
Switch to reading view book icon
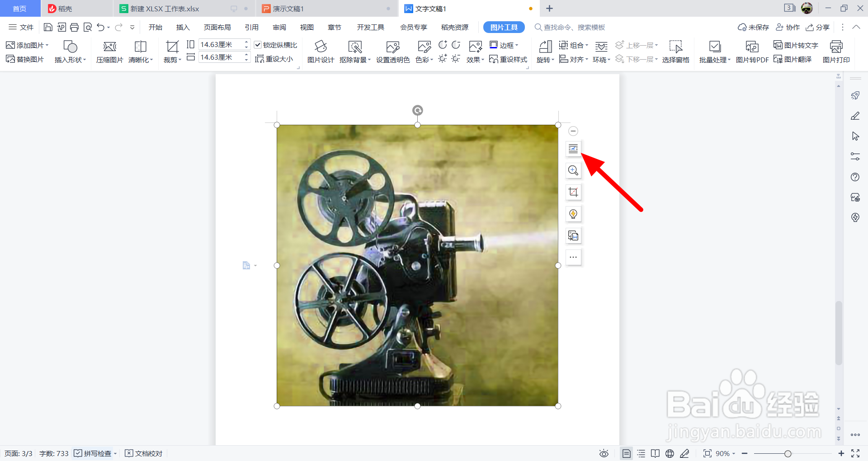click(655, 453)
